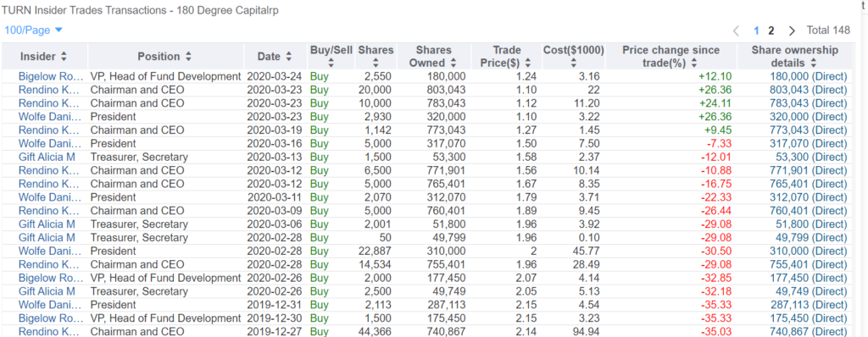The image size is (868, 337).
Task: Open 175,450 (Direct) ownership link
Action: [x=808, y=318]
